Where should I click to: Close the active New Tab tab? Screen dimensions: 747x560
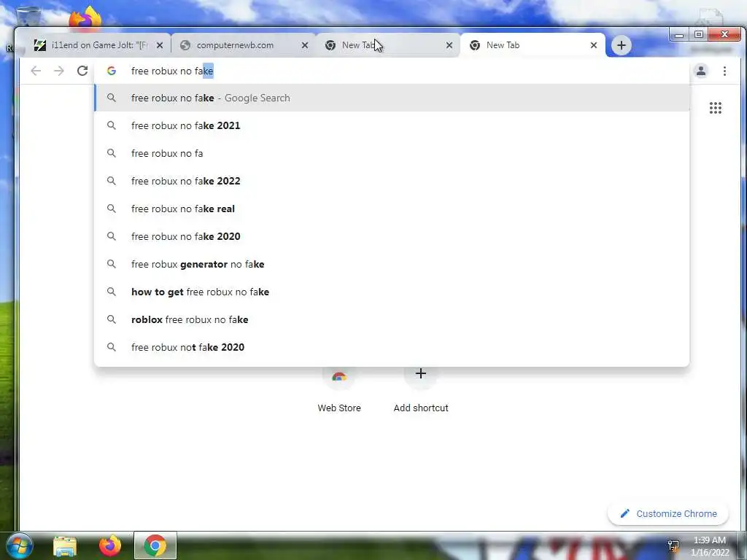[594, 45]
